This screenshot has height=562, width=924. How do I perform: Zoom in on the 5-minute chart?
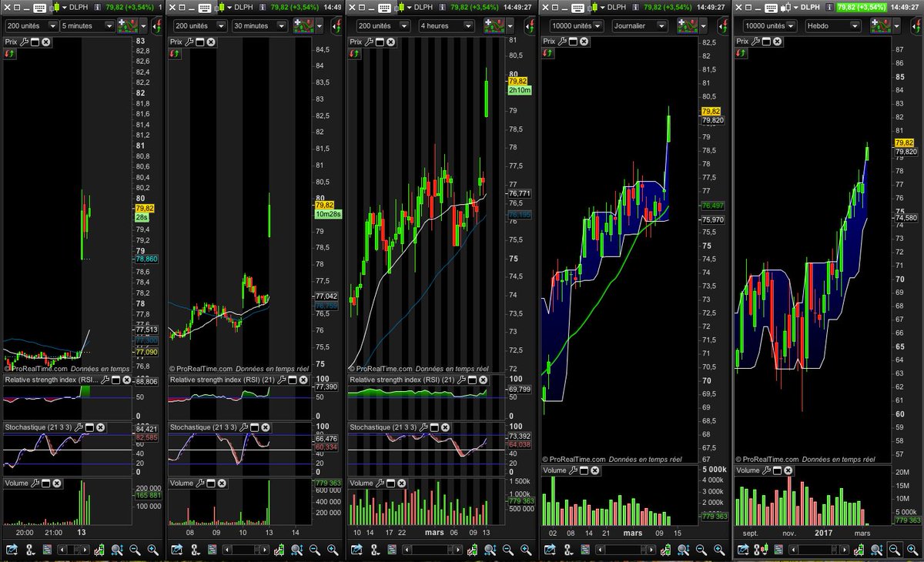pos(154,550)
